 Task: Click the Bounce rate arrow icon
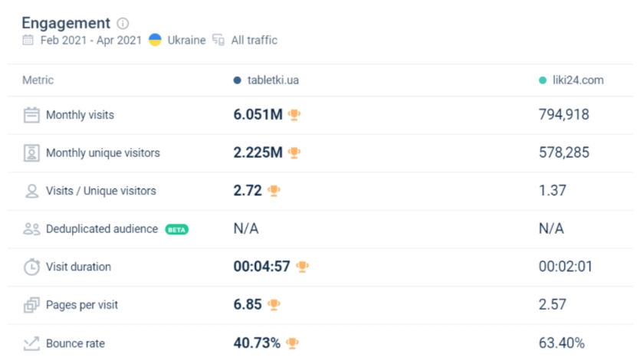coord(31,343)
